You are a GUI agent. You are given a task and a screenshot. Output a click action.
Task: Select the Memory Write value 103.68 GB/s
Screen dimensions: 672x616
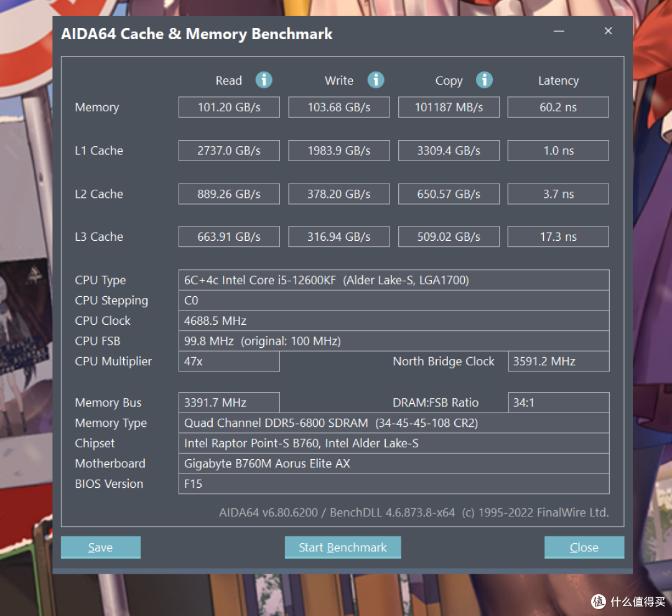[339, 107]
